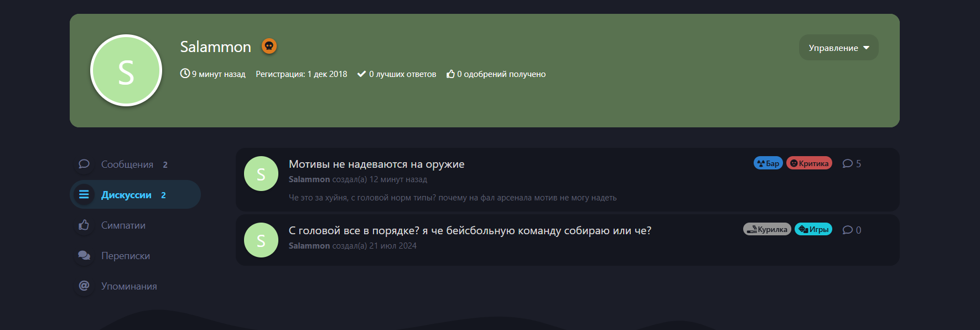The width and height of the screenshot is (980, 330).
Task: Click the chat bubbles icon beside Переписки
Action: click(84, 255)
